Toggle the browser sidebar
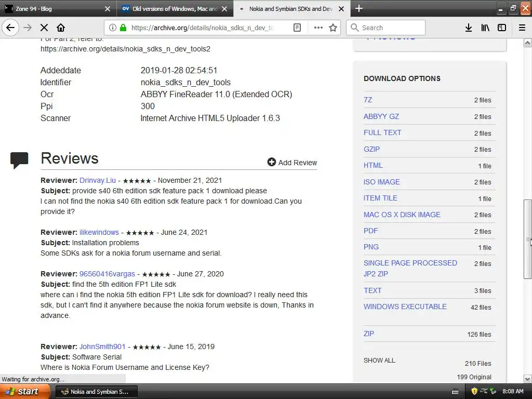 pyautogui.click(x=502, y=28)
